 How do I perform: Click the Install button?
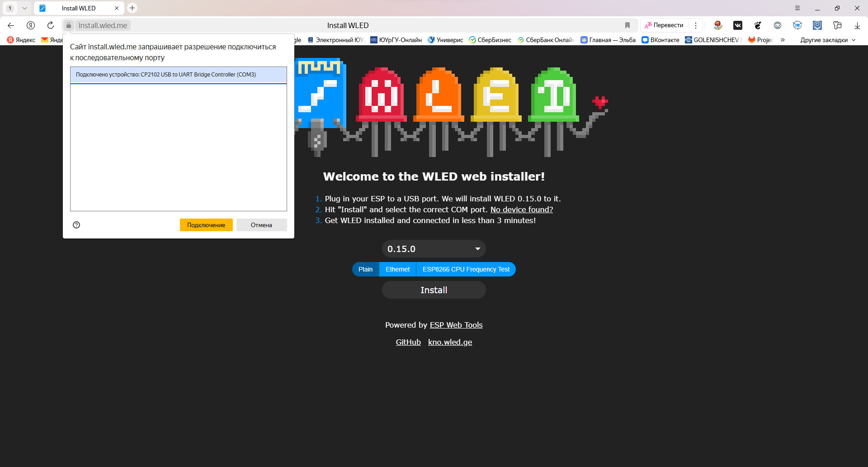[x=434, y=290]
